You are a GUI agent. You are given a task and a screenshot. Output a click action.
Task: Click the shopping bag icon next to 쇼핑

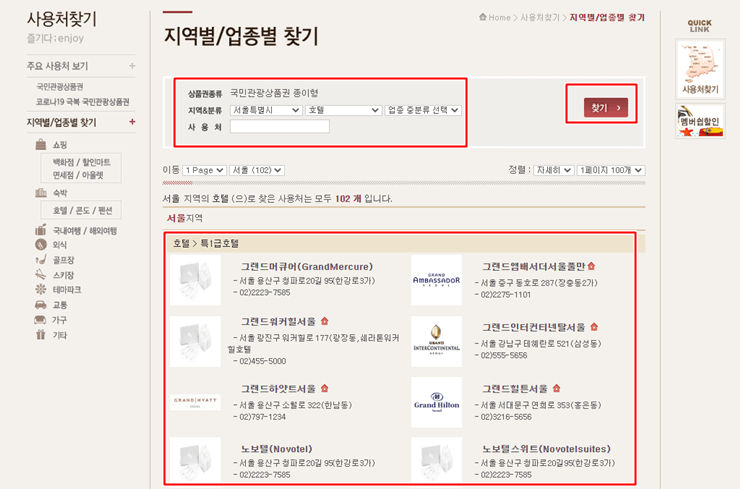(41, 144)
